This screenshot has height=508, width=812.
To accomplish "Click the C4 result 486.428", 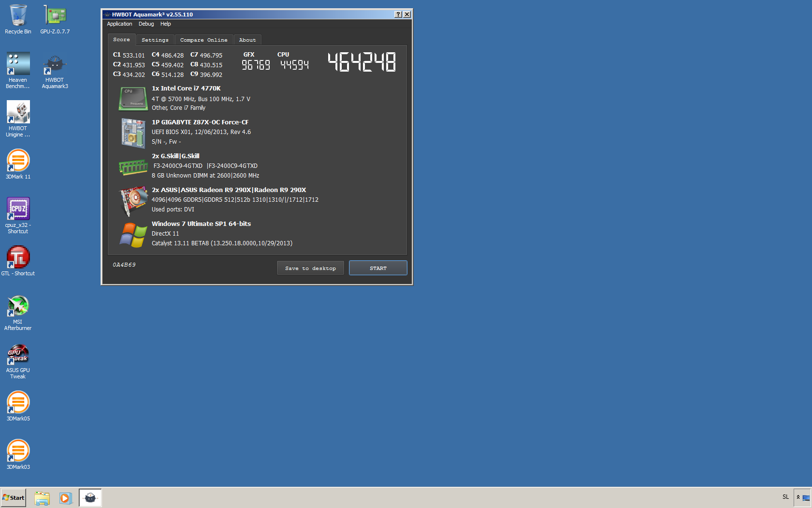I will click(168, 55).
